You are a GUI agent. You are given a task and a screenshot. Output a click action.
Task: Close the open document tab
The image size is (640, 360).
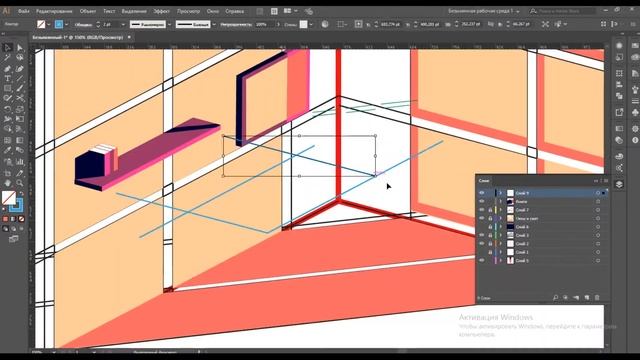(129, 37)
